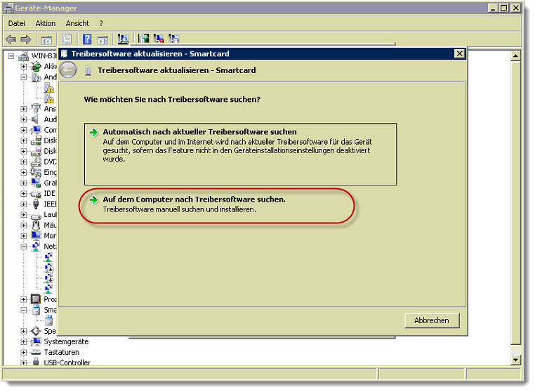The image size is (535, 392).
Task: Click the blue help icon in toolbar
Action: (88, 39)
